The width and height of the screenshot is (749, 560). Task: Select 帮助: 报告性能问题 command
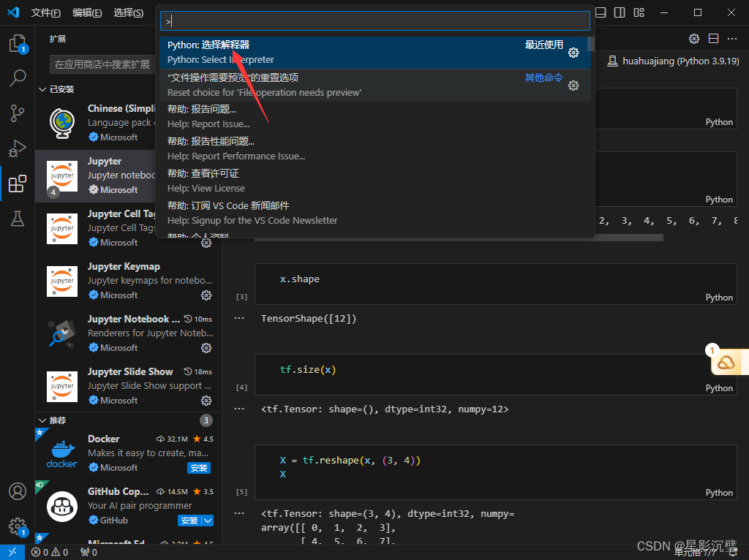pos(375,148)
